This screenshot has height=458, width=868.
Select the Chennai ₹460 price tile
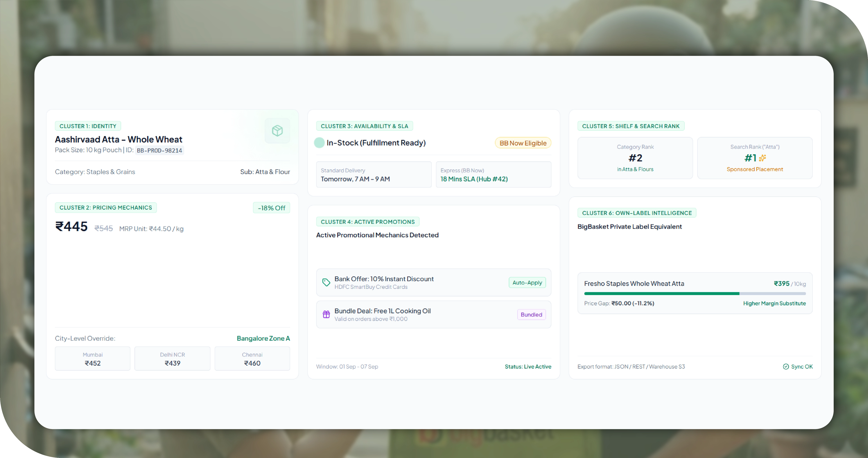(252, 358)
